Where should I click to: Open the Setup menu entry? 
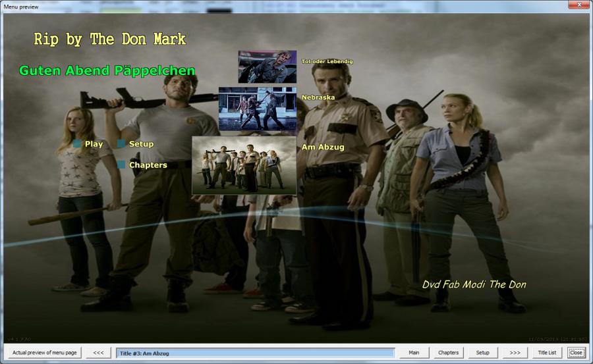(141, 144)
